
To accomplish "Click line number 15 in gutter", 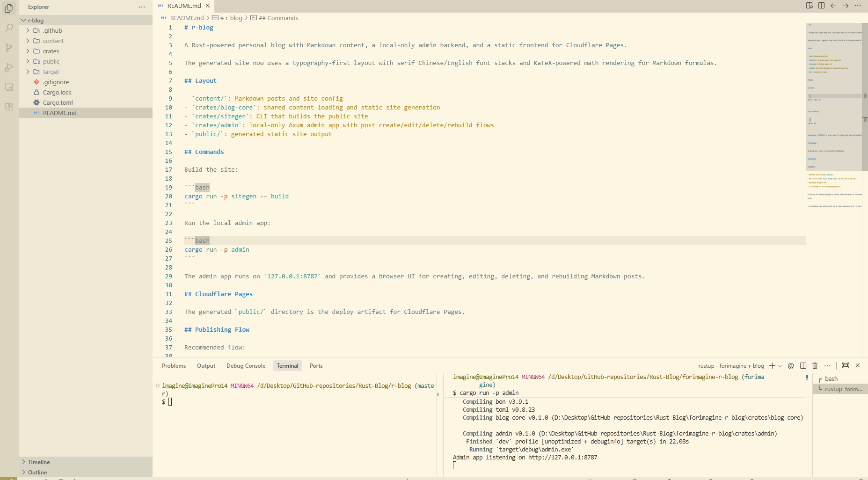I will point(168,152).
